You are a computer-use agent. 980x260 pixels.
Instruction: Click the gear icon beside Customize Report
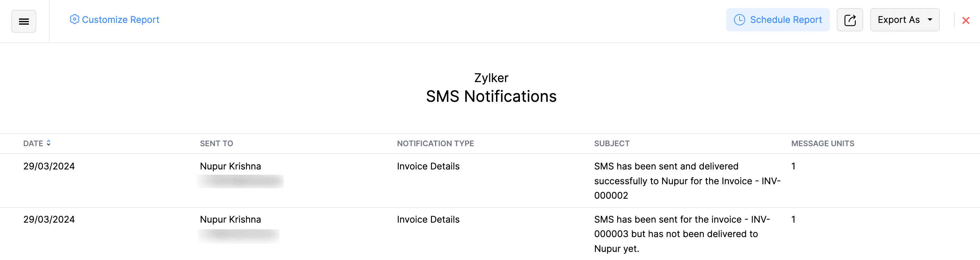click(75, 19)
